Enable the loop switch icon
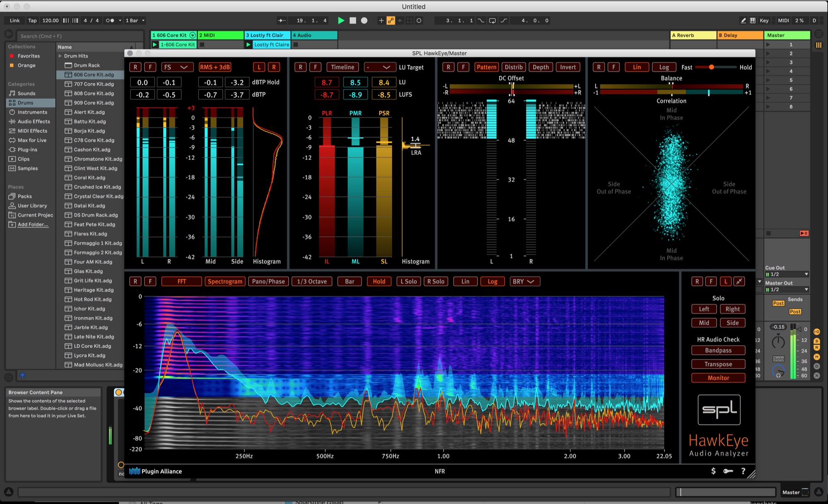 coord(492,20)
